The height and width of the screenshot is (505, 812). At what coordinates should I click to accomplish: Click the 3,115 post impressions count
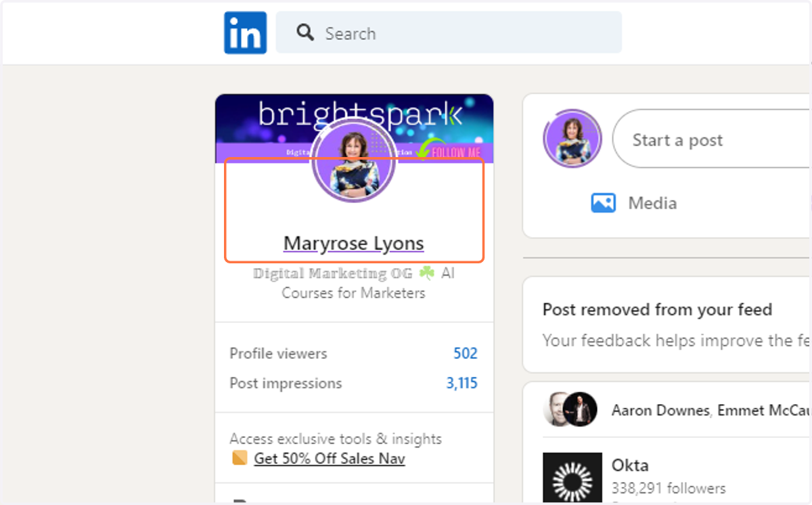pos(461,383)
